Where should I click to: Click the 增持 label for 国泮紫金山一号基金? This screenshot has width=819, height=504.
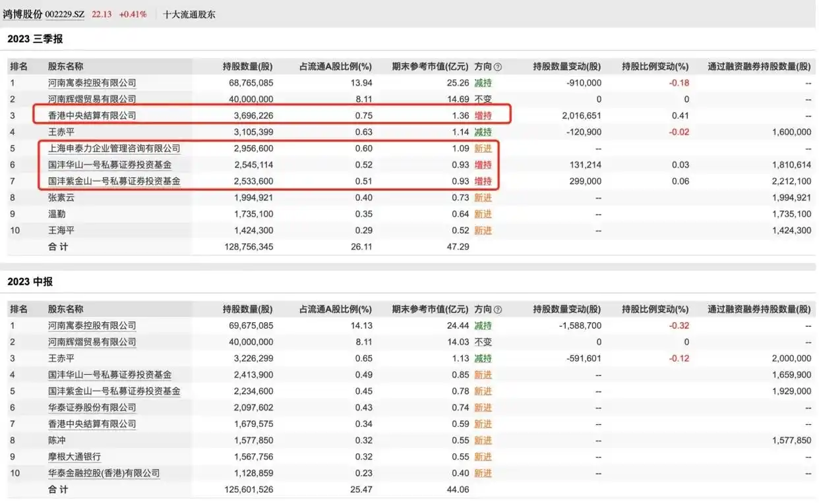483,181
